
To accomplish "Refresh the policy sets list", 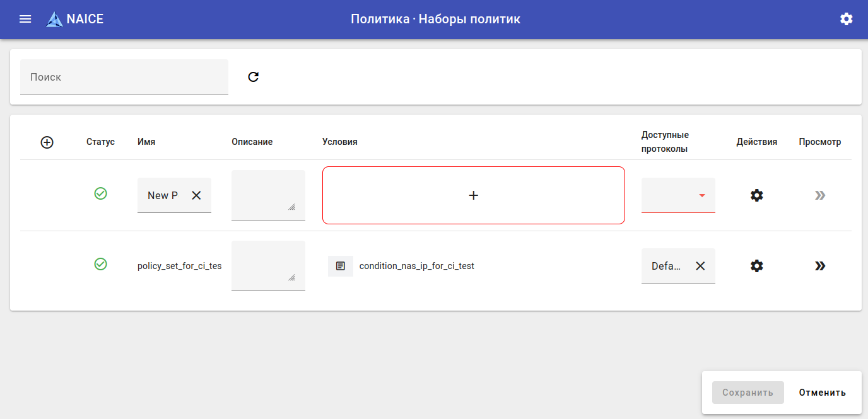I will pyautogui.click(x=254, y=77).
